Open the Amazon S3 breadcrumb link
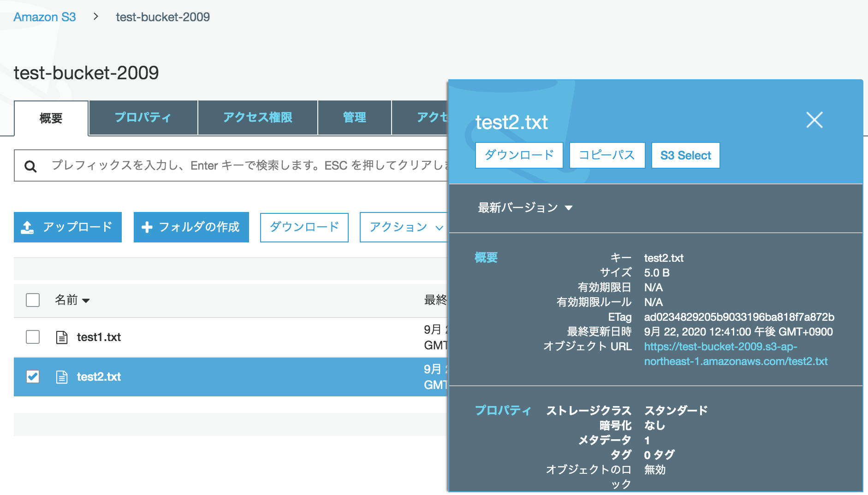This screenshot has width=868, height=495. (x=45, y=17)
